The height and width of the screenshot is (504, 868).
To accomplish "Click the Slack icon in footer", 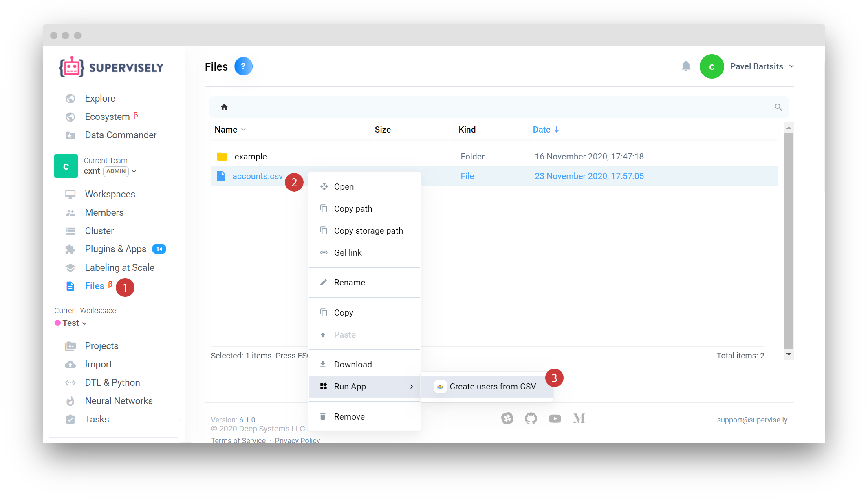I will point(507,418).
